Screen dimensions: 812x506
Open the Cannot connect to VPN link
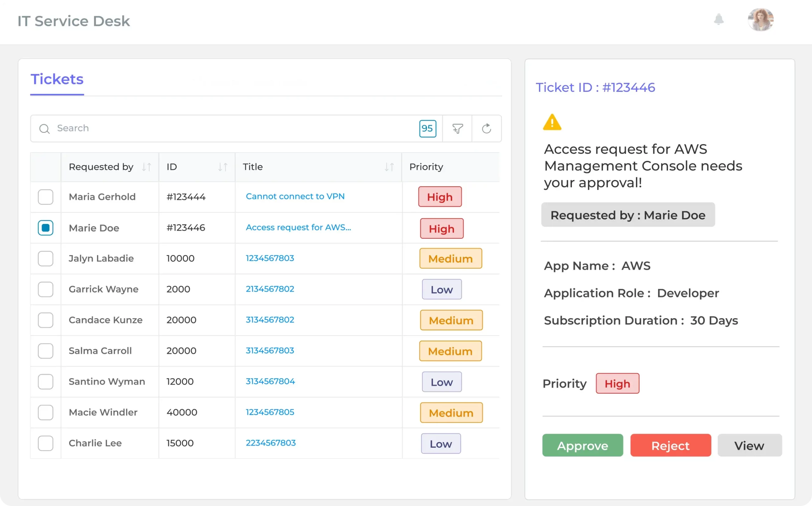295,196
